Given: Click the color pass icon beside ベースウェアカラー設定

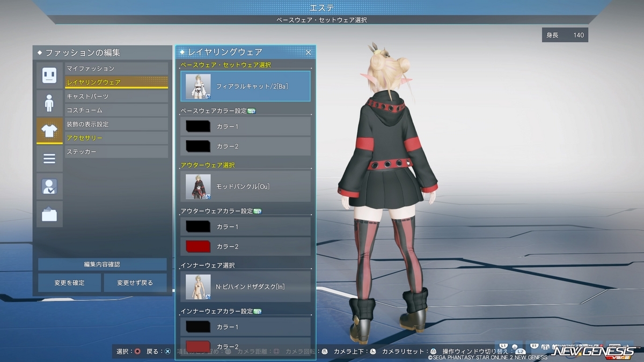Looking at the screenshot, I should [252, 111].
